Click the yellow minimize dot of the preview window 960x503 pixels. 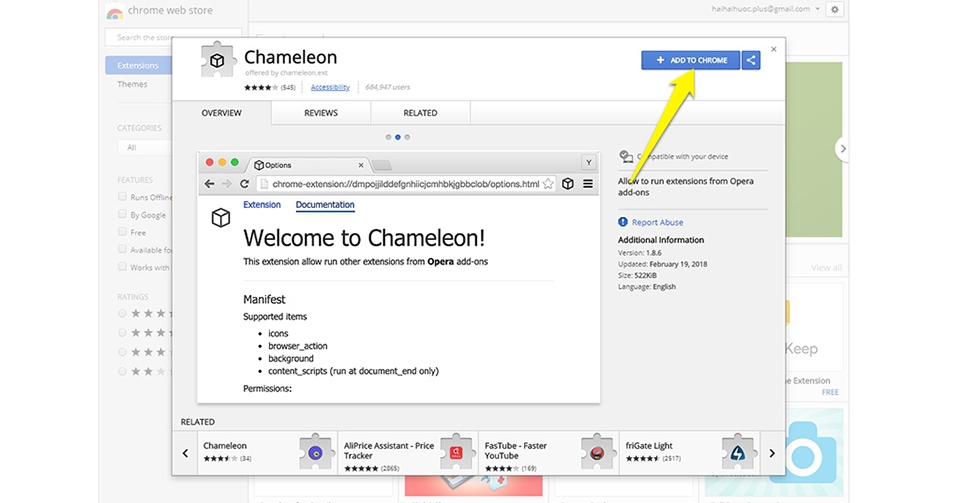click(x=222, y=162)
